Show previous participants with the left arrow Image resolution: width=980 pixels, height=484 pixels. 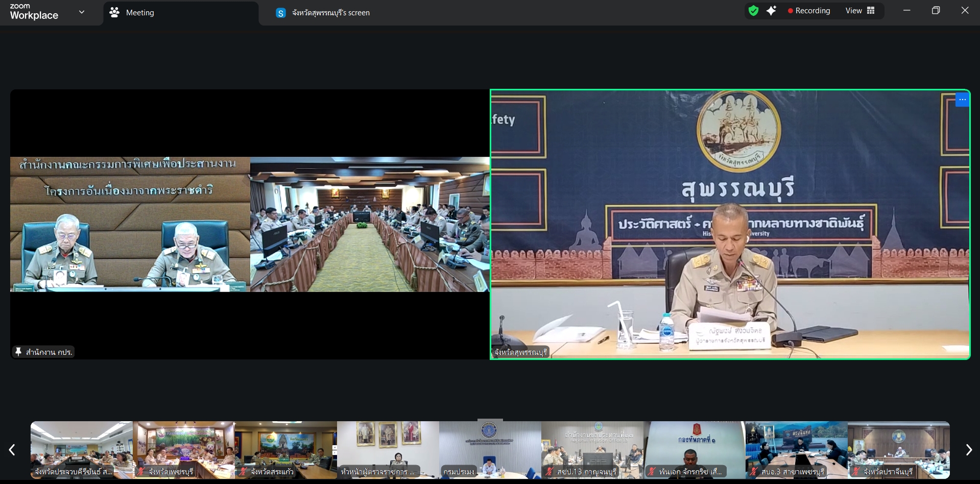(x=12, y=450)
